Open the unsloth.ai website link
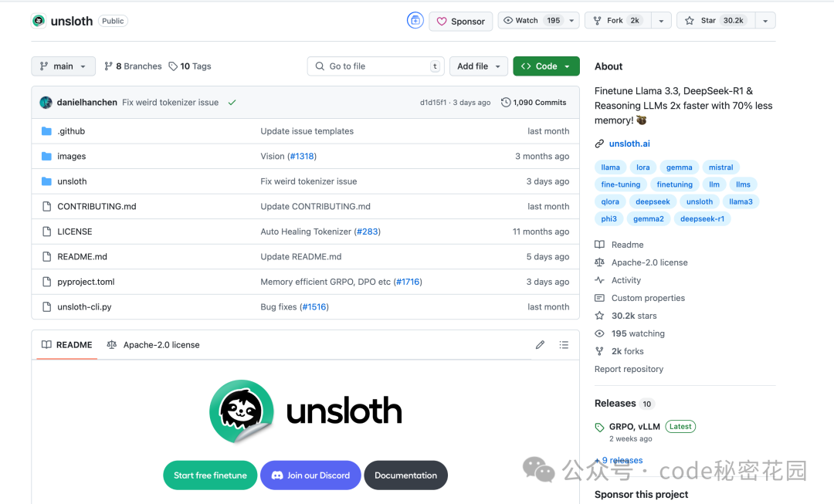 click(629, 144)
